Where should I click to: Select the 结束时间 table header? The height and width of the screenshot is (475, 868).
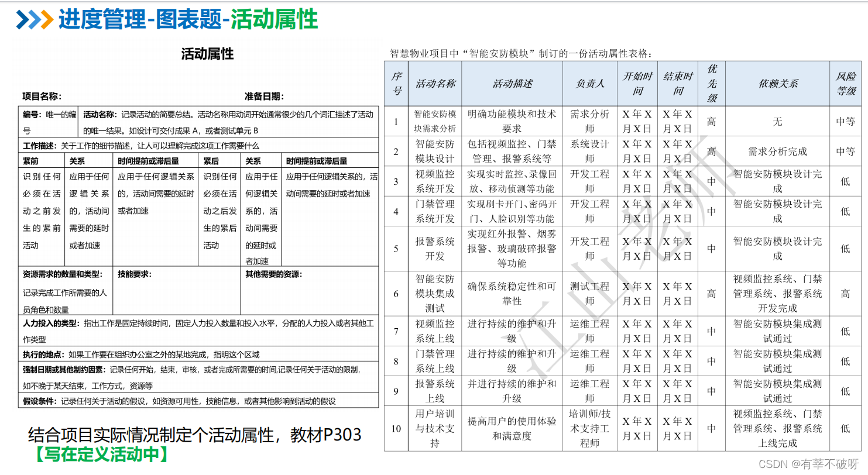click(x=677, y=83)
